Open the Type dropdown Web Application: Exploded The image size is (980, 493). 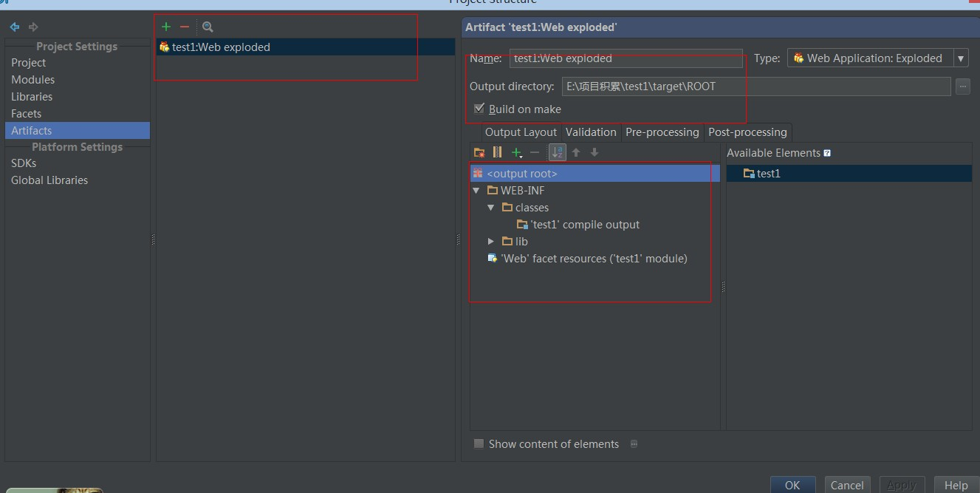coord(878,58)
